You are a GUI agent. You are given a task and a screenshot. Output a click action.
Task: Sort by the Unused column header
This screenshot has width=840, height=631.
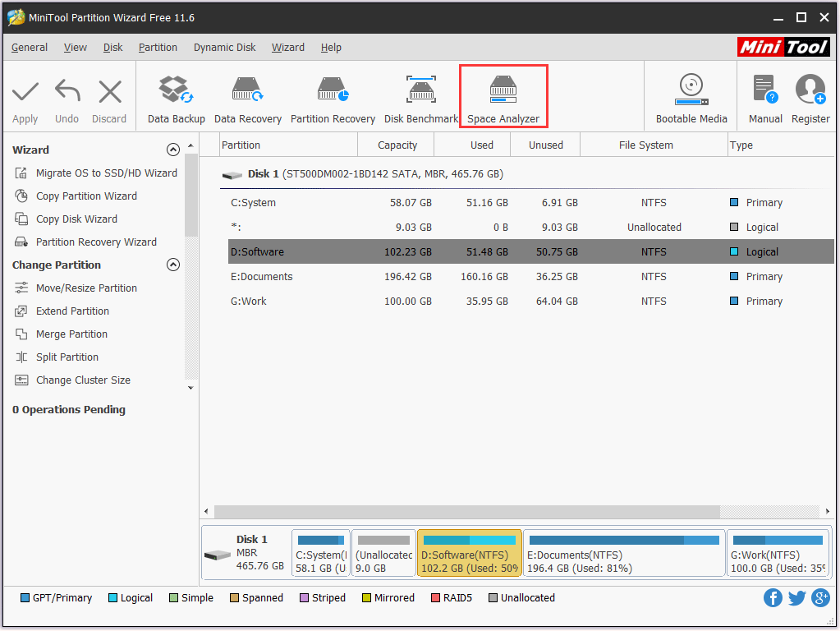[x=545, y=145]
